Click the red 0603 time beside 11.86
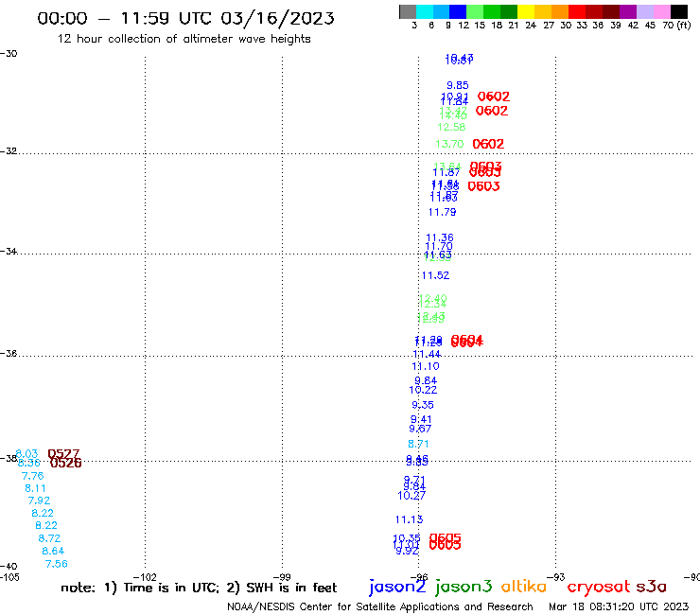Screen dimensions: 700x615 (x=483, y=186)
